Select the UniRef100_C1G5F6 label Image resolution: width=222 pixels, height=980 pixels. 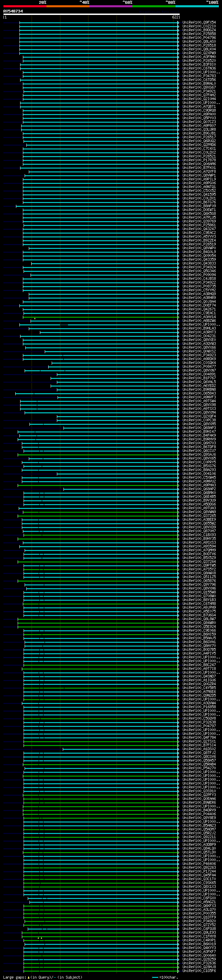(199, 971)
